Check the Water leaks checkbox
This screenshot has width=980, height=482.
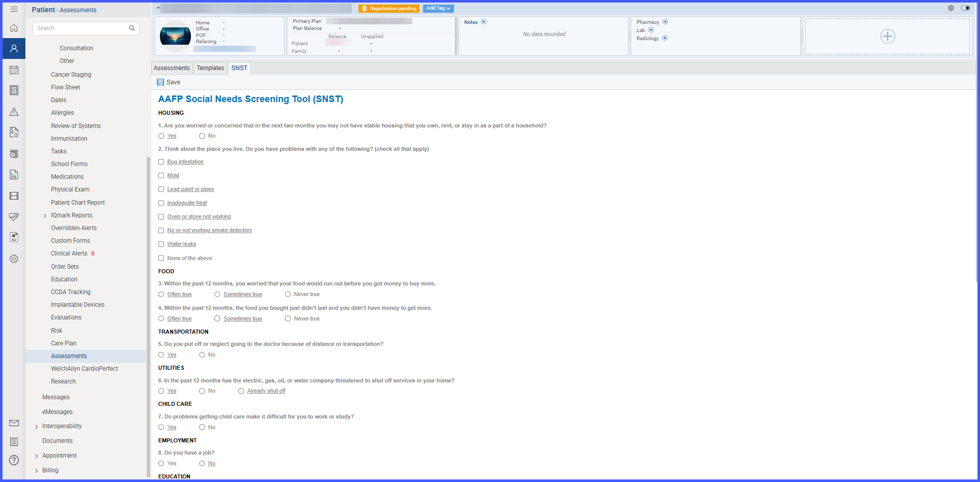click(161, 244)
